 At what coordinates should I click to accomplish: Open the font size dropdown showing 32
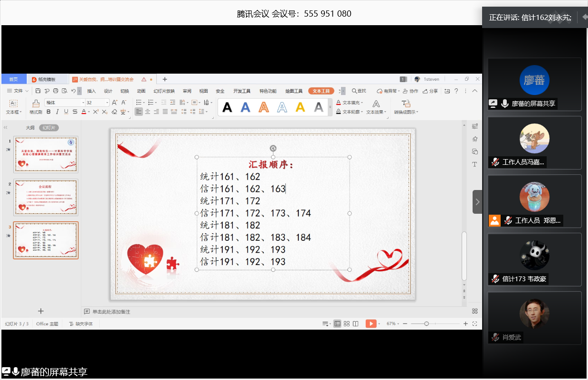[97, 103]
